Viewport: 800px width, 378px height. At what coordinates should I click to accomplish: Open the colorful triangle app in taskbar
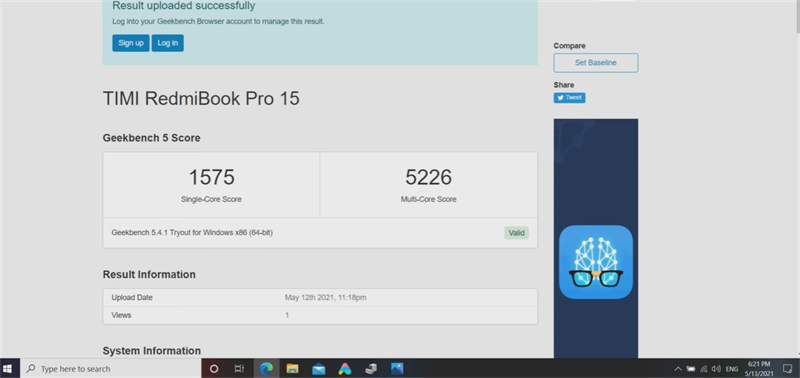click(345, 368)
